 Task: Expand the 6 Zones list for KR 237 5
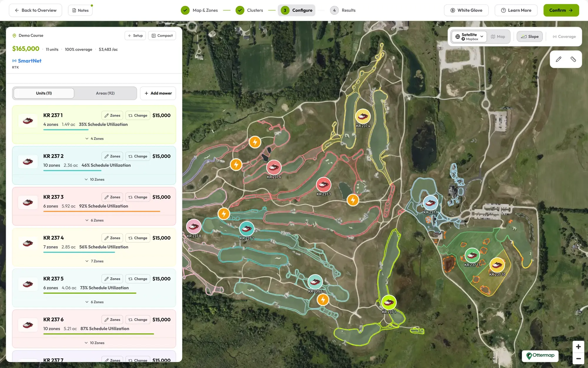tap(94, 302)
